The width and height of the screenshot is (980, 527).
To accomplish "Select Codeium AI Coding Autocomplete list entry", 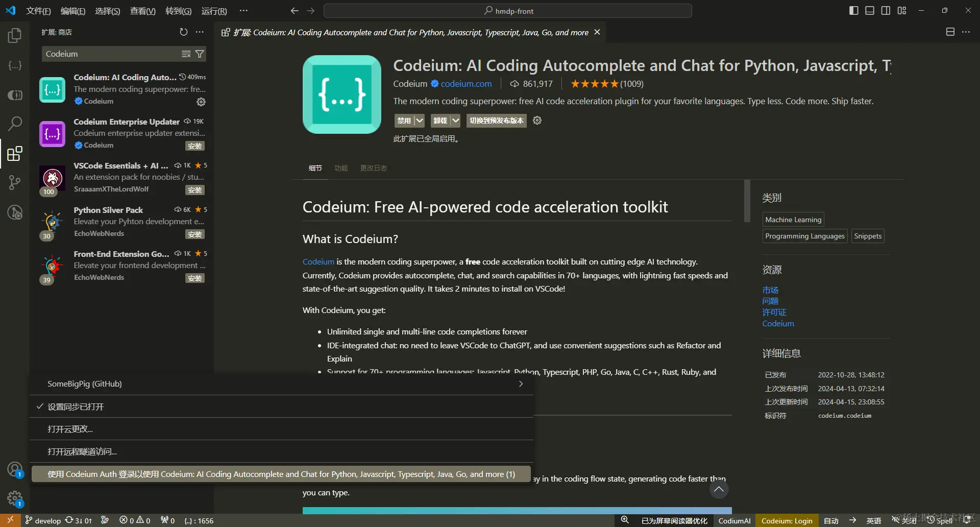I will point(122,90).
